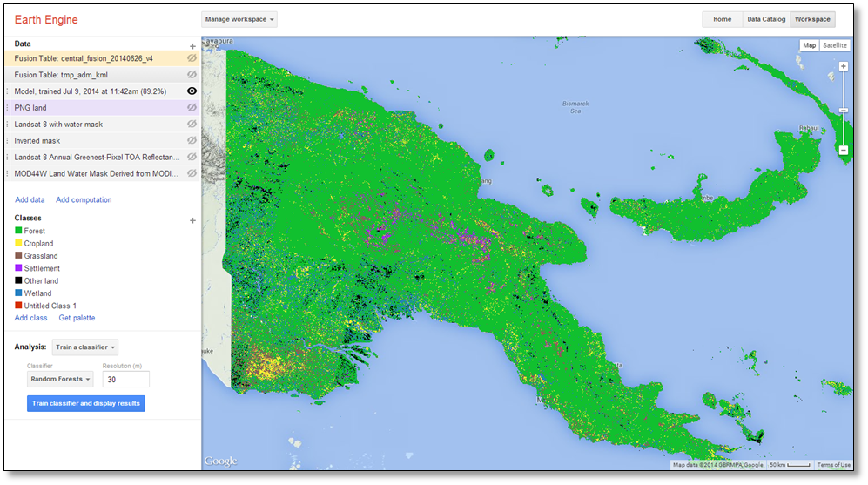868x485 pixels.
Task: Open the Random Forests classifier dropdown
Action: coord(60,380)
